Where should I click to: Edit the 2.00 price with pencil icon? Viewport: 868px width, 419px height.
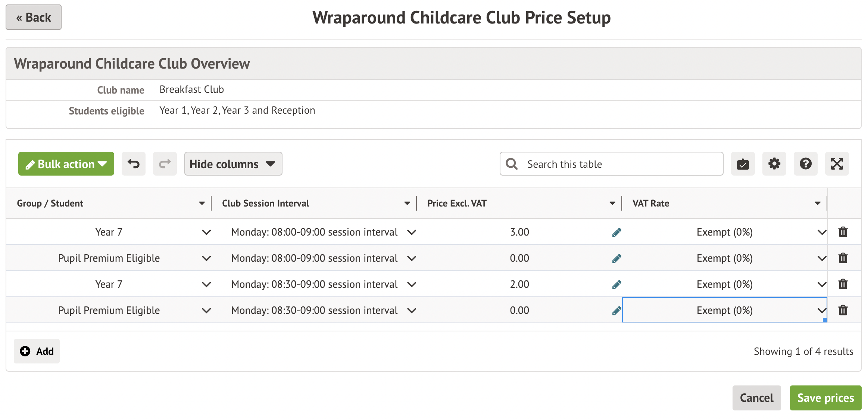click(616, 284)
